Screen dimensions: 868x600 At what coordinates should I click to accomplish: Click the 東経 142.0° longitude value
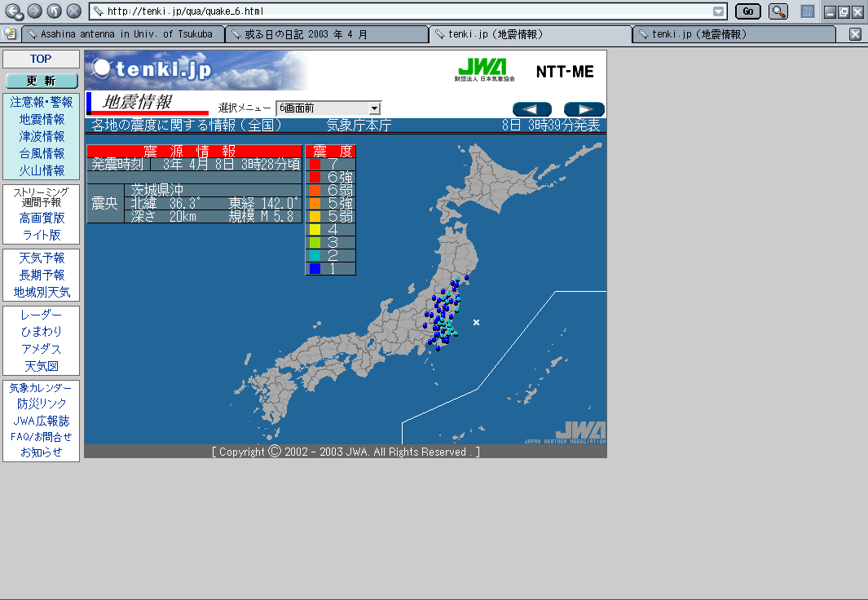coord(263,203)
